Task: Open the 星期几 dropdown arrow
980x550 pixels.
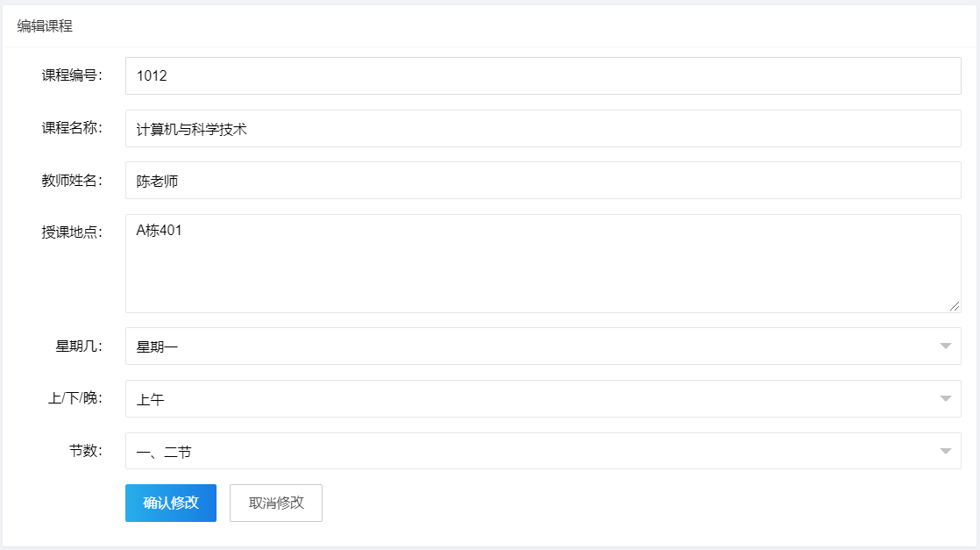Action: (945, 346)
